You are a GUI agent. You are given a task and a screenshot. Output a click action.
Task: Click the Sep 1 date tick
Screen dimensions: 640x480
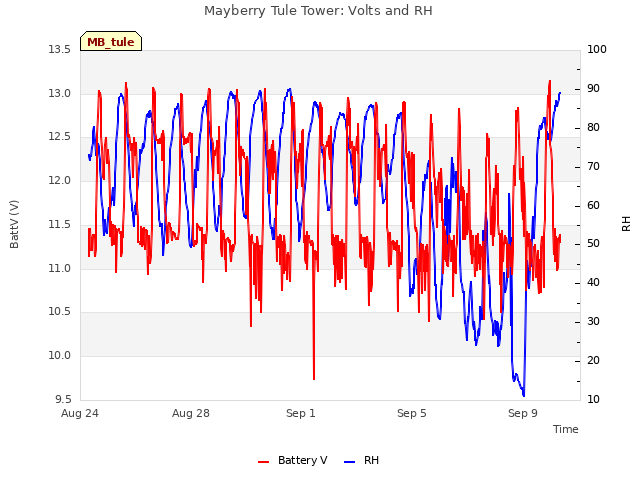tap(301, 413)
